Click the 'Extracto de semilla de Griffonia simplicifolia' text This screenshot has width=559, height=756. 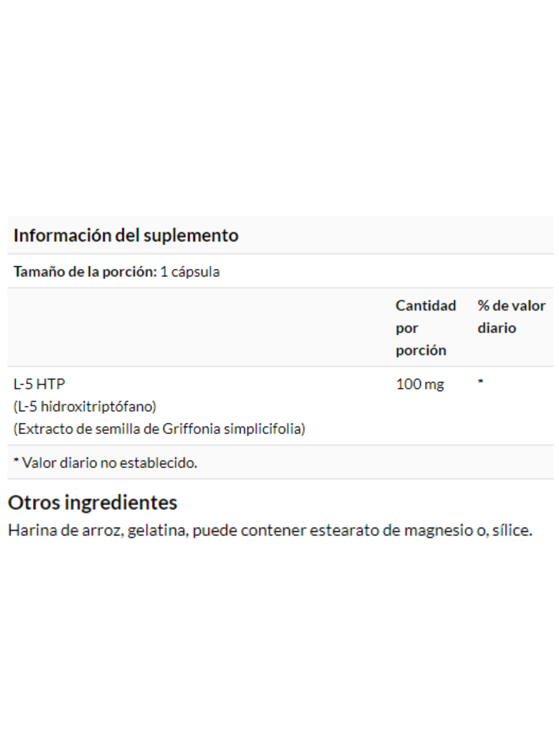coord(159,429)
